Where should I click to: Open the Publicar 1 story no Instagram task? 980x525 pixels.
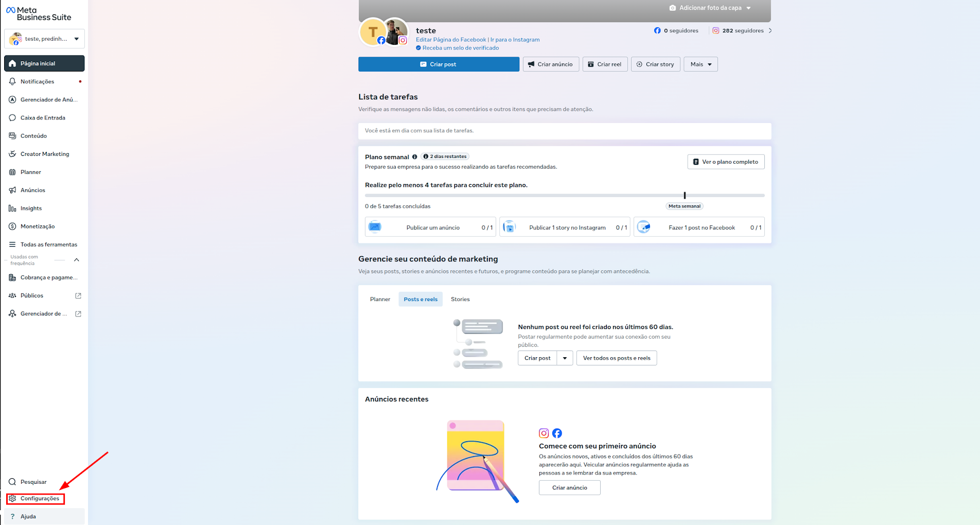[x=565, y=227]
